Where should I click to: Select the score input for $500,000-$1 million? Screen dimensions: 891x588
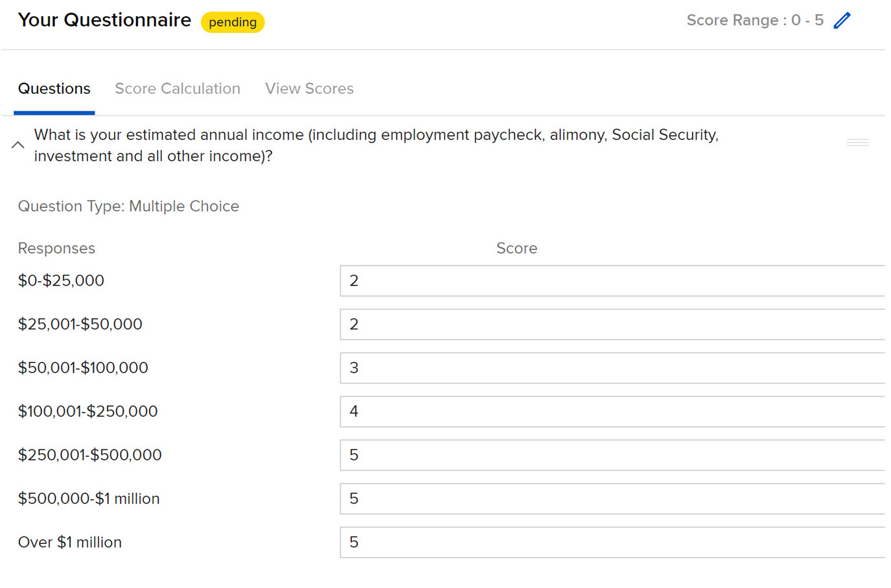click(x=612, y=499)
